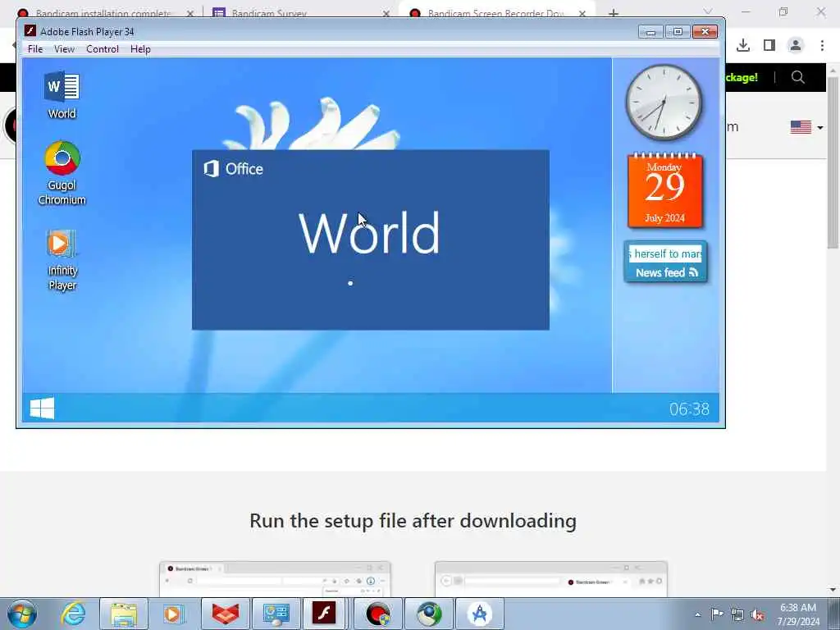Open the Bandicam taskbar icon
The image size is (840, 630).
tap(378, 614)
